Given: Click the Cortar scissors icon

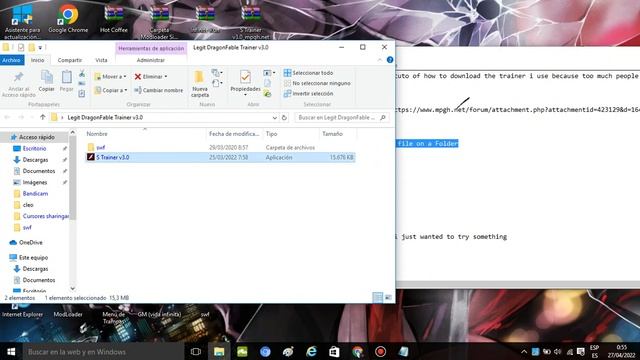Looking at the screenshot, I should coord(82,73).
